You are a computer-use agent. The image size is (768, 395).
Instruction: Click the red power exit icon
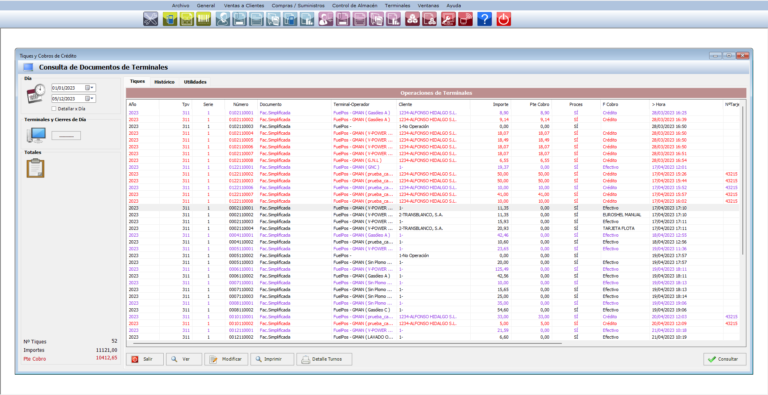pyautogui.click(x=504, y=19)
